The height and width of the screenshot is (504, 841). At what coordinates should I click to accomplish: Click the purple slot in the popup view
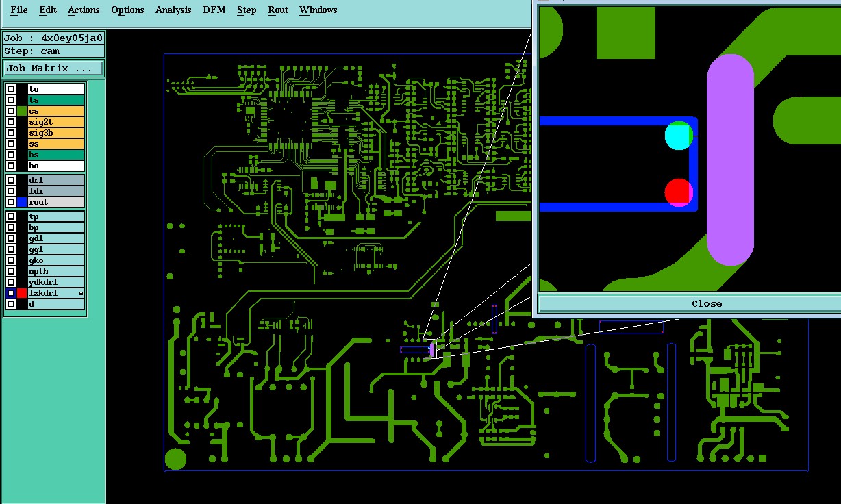730,160
